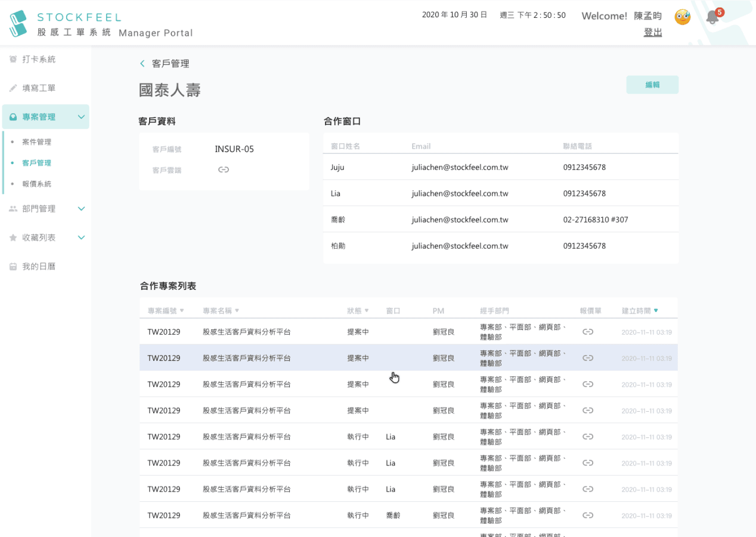Click the Stockfeel logo icon
The width and height of the screenshot is (756, 537).
click(18, 23)
